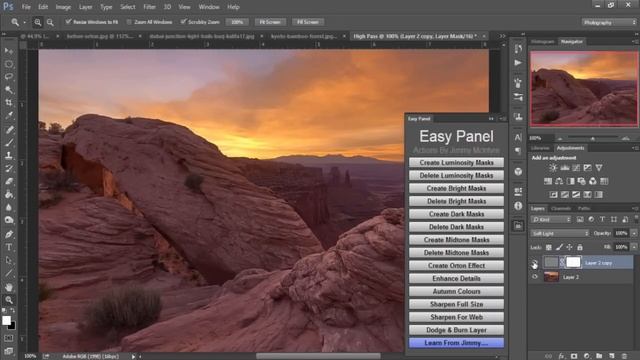The image size is (640, 360).
Task: Toggle lock image pixels
Action: click(x=559, y=247)
